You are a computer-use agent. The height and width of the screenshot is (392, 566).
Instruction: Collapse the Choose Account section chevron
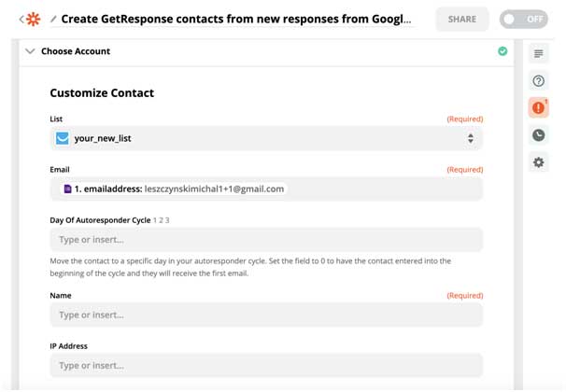coord(30,51)
